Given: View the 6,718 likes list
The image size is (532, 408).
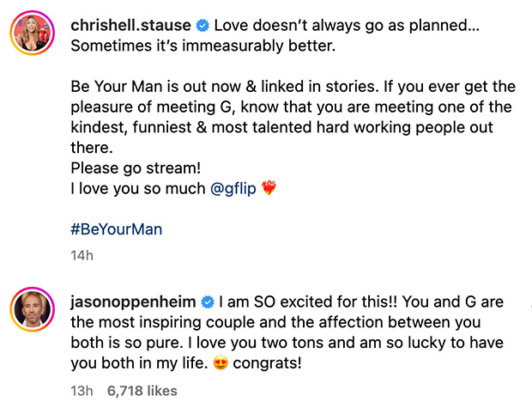Looking at the screenshot, I should pos(142,390).
